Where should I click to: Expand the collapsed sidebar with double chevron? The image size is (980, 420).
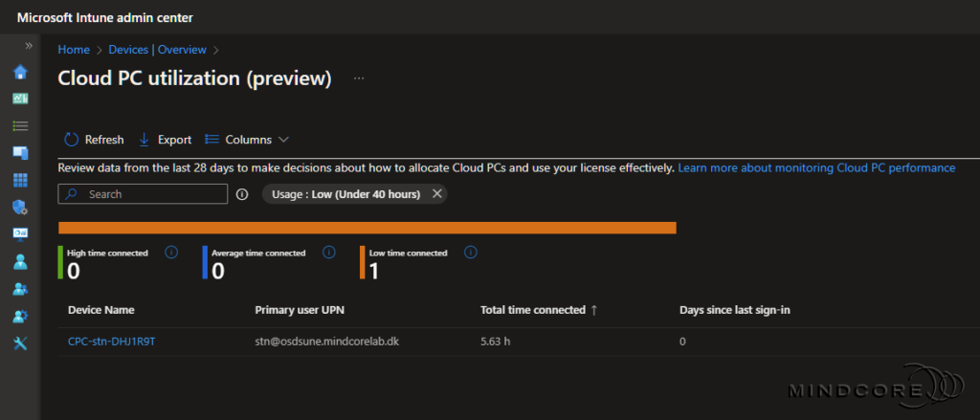coord(29,45)
